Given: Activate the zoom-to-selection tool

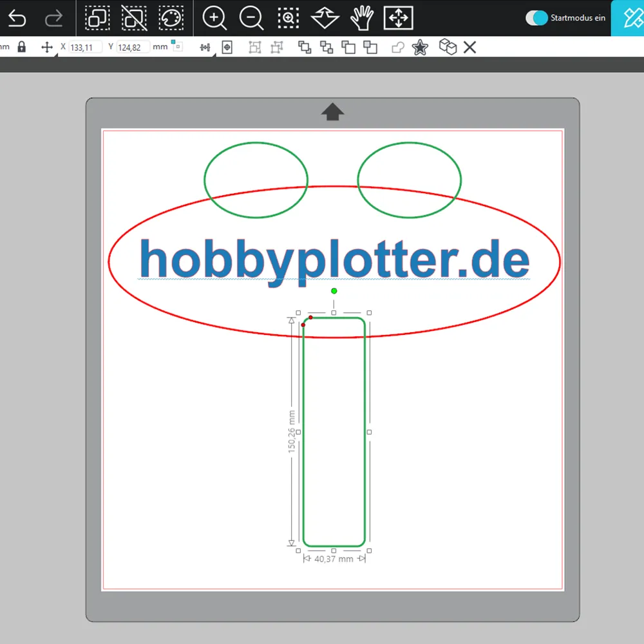Looking at the screenshot, I should point(288,18).
